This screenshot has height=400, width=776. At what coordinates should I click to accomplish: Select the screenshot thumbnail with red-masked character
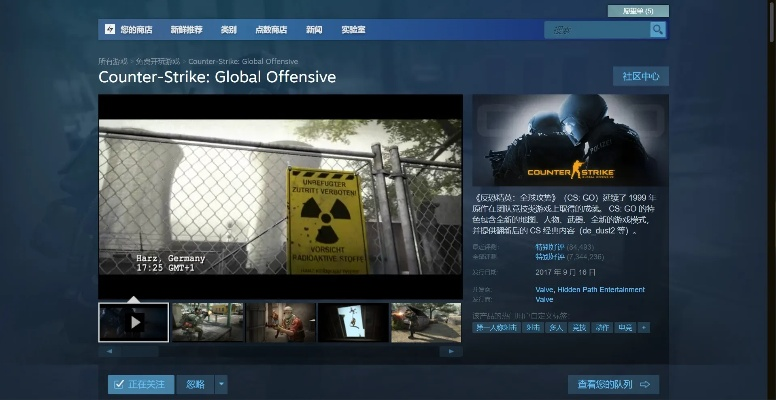coord(282,322)
